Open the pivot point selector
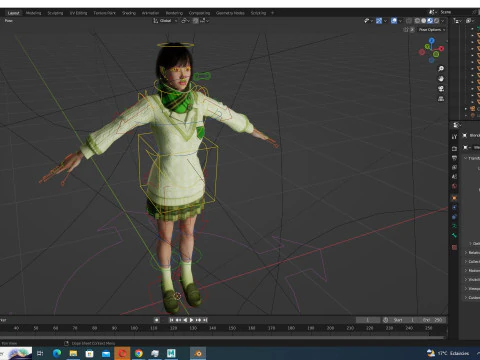 [x=185, y=21]
